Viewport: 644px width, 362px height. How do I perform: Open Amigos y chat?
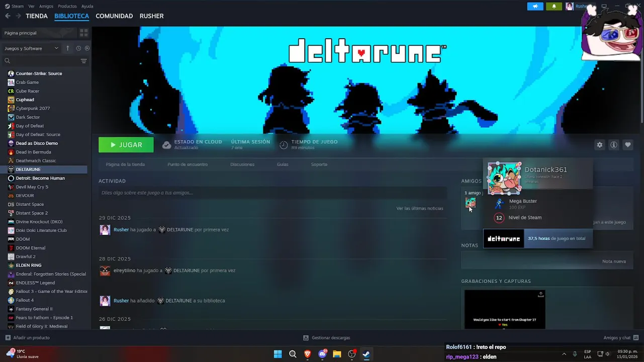(621, 338)
